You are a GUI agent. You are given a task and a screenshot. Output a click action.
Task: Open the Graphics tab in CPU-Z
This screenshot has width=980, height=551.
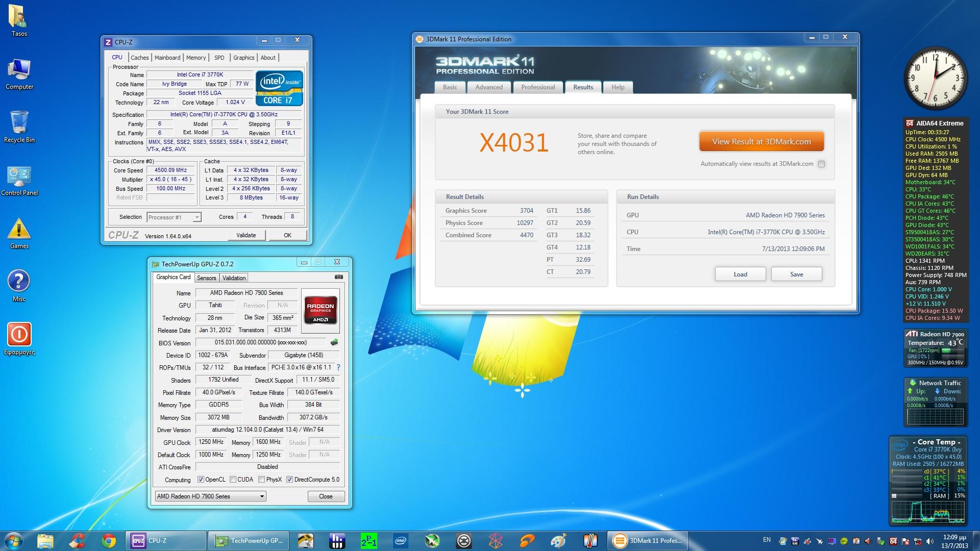(243, 58)
